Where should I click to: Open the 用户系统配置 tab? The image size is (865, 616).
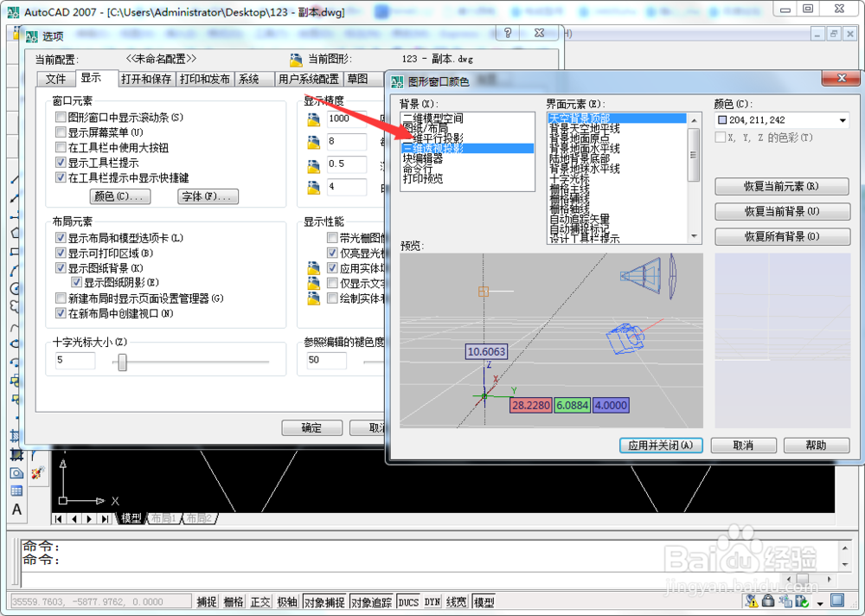[309, 79]
